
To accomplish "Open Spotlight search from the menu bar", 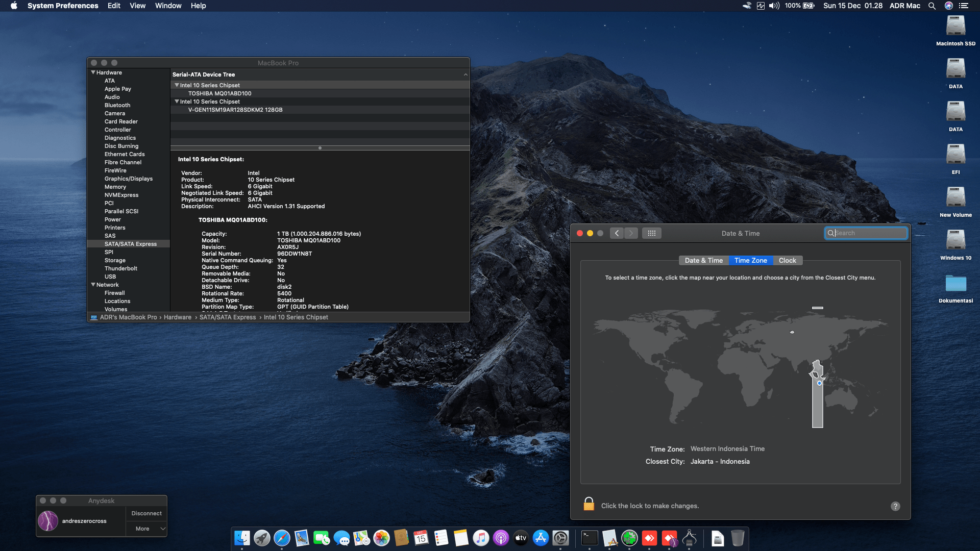I will click(x=932, y=6).
